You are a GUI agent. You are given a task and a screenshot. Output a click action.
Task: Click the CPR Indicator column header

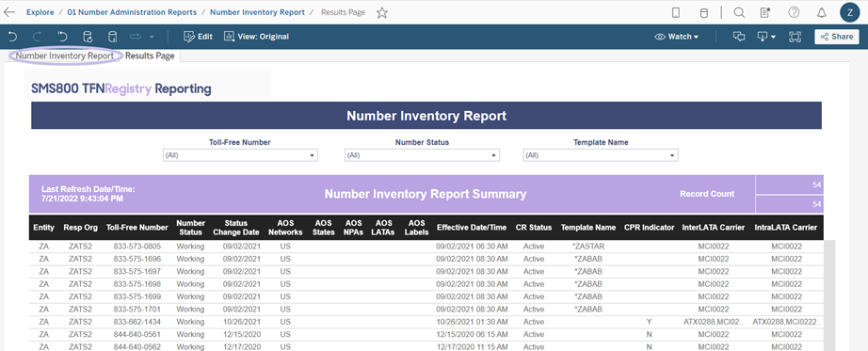pos(650,228)
